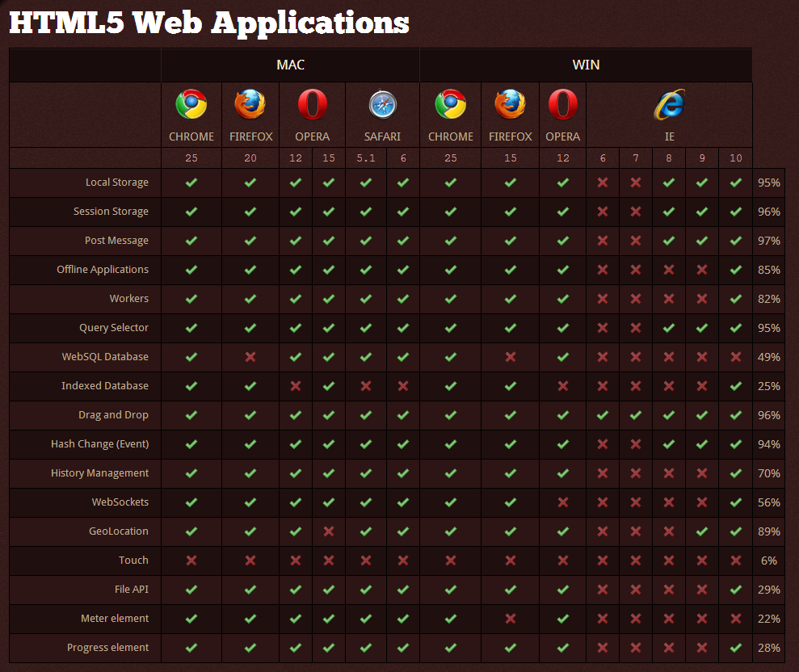Screen dimensions: 799x672
Task: Select the Opera icon under MAC
Action: 313,104
